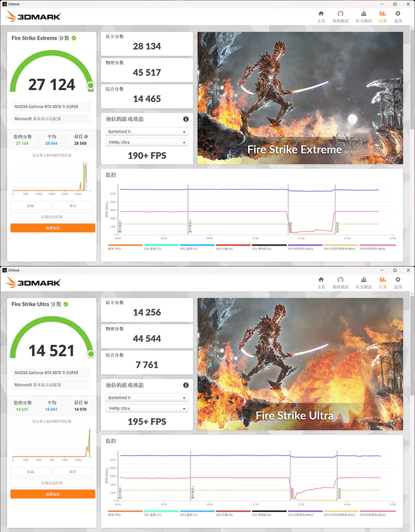Switch to 结果 tab in Fire Strike Ultra window

[x=383, y=282]
